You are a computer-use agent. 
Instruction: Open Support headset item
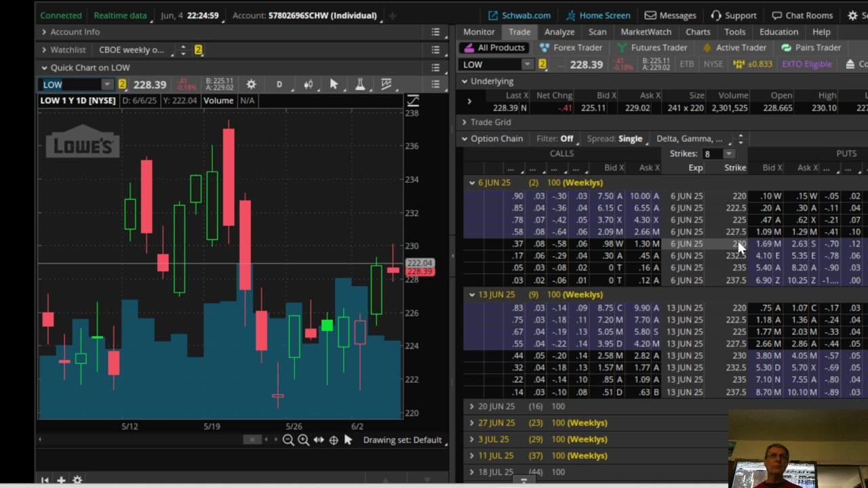734,15
